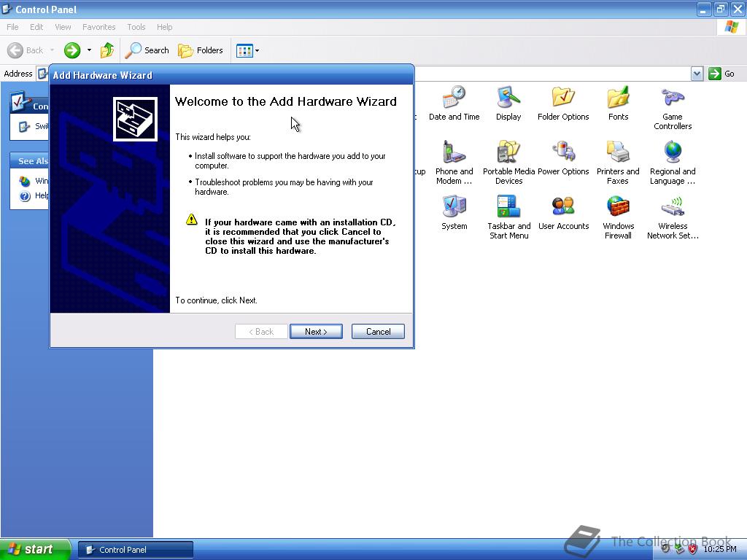Viewport: 747px width, 560px height.
Task: Open the Help menu
Action: tap(164, 27)
